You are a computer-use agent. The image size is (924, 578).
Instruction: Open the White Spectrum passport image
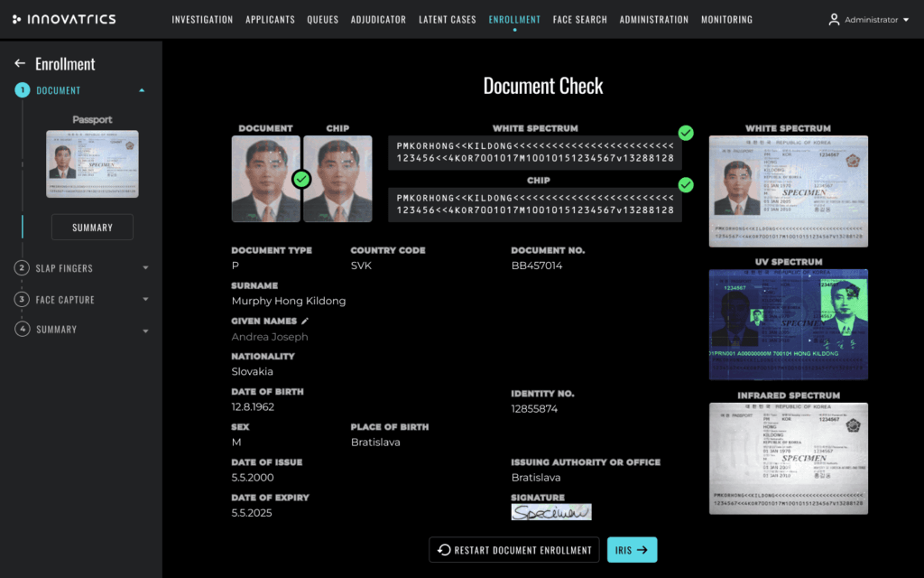pos(789,191)
